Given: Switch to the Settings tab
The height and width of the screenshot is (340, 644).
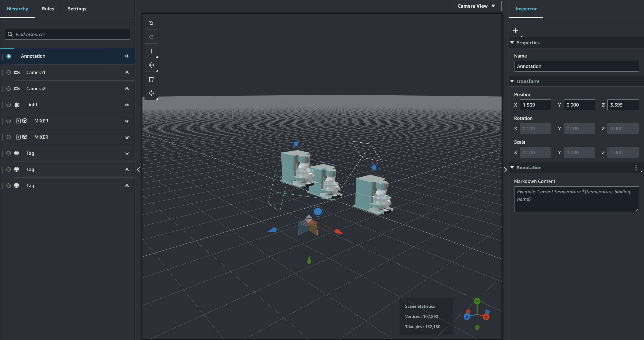Looking at the screenshot, I should point(77,8).
